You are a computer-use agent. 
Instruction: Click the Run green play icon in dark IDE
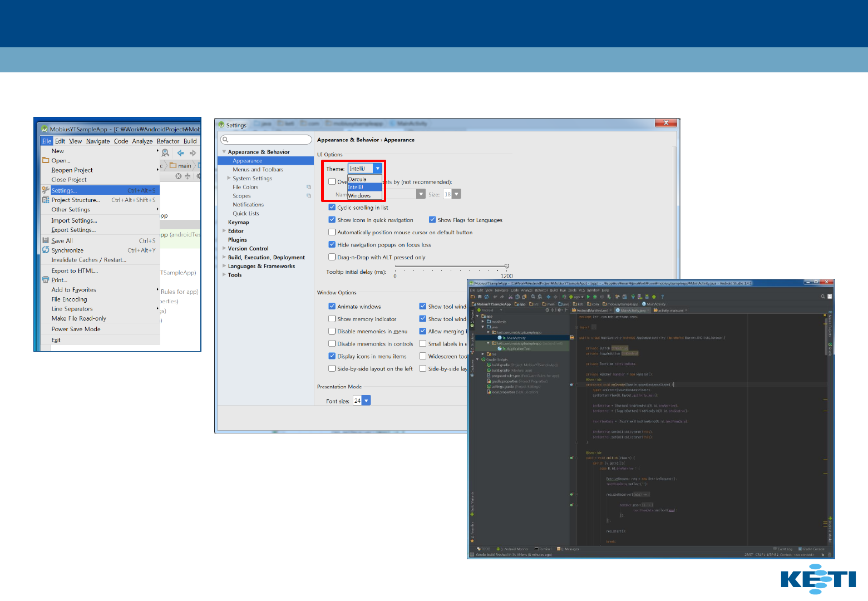(x=588, y=297)
